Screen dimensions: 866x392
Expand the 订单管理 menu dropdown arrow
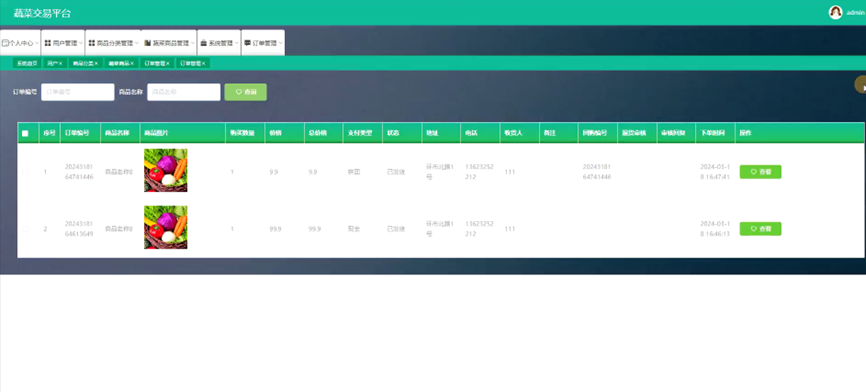pyautogui.click(x=280, y=43)
